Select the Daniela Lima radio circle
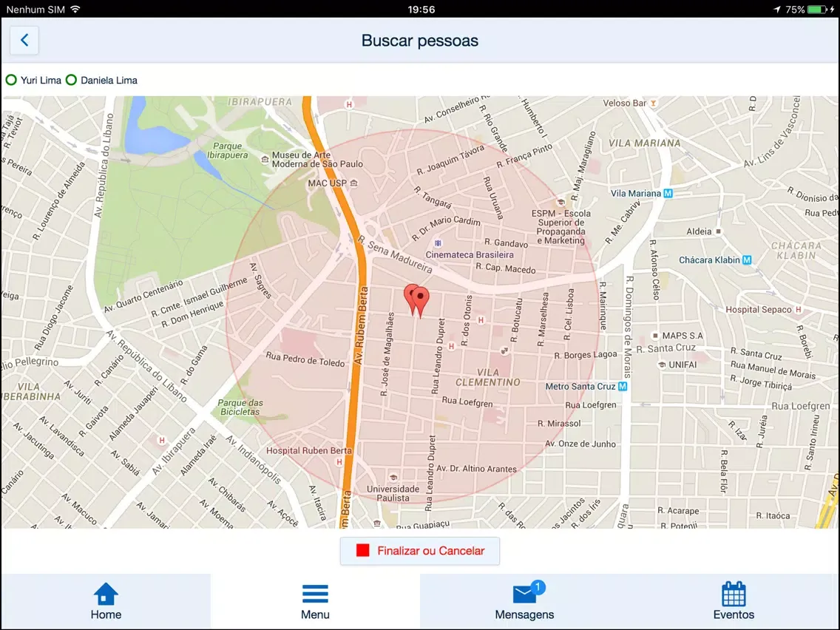The width and height of the screenshot is (840, 630). coord(71,81)
